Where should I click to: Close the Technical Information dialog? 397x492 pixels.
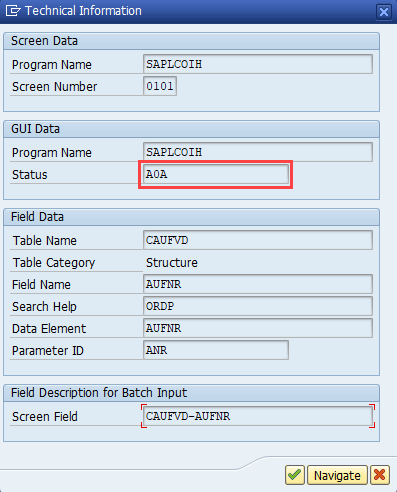point(384,12)
